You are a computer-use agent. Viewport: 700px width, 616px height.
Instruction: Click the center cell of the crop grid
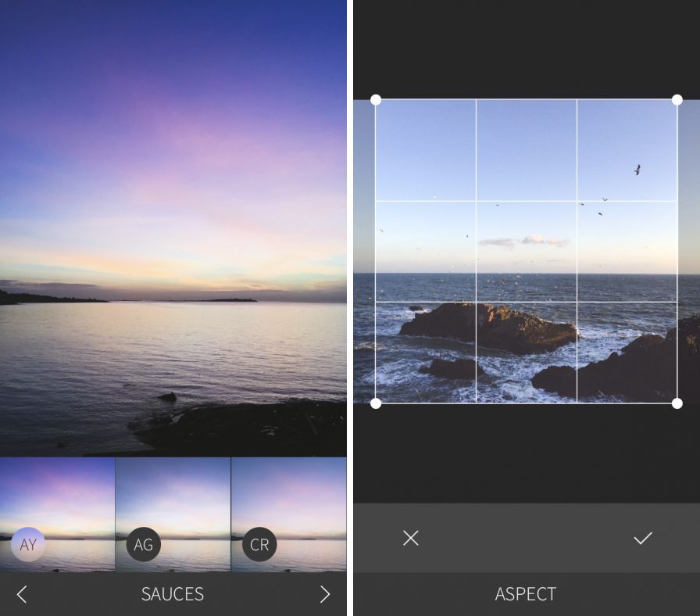527,252
